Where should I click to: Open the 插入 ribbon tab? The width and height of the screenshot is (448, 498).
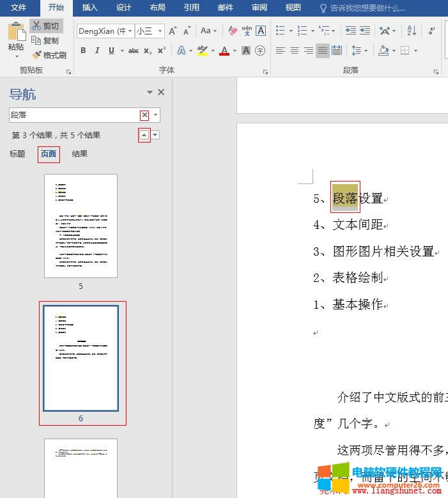[90, 8]
